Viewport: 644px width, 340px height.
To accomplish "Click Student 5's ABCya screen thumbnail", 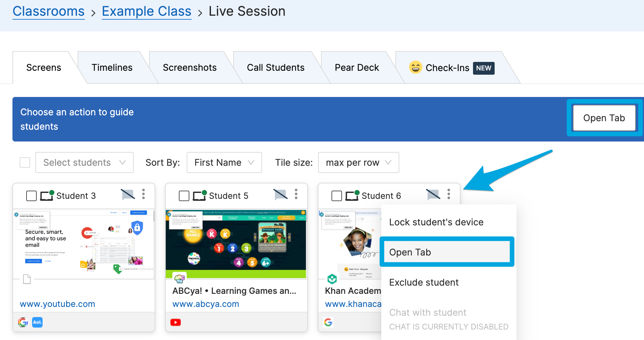I will coord(236,244).
